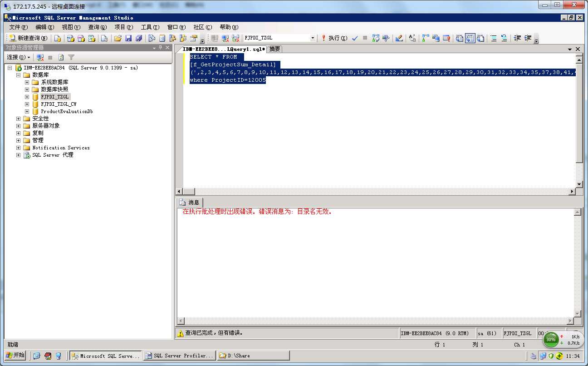Image resolution: width=588 pixels, height=366 pixels.
Task: Open the 查询 menu
Action: point(97,27)
